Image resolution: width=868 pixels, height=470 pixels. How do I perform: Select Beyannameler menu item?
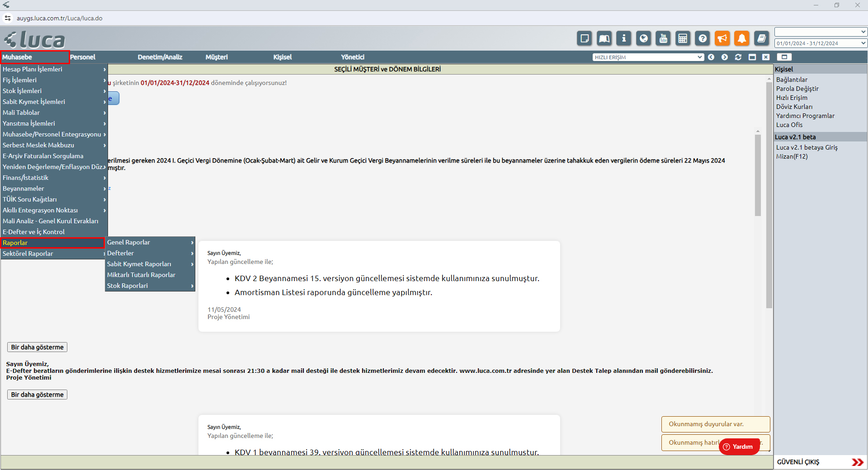coord(54,188)
